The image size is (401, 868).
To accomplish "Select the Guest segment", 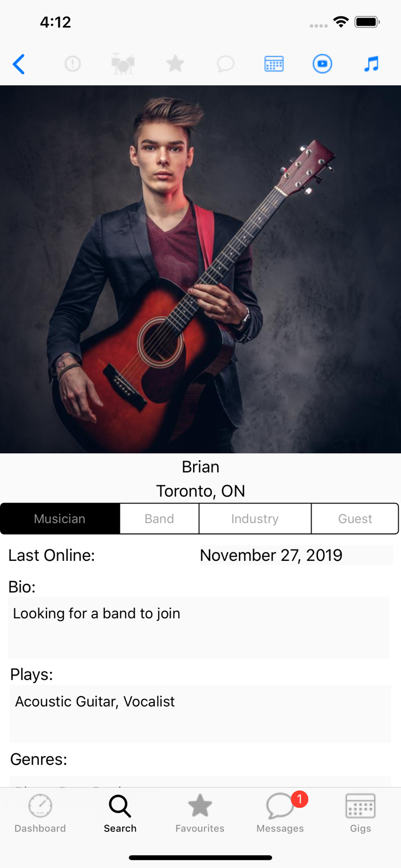I will pos(355,519).
